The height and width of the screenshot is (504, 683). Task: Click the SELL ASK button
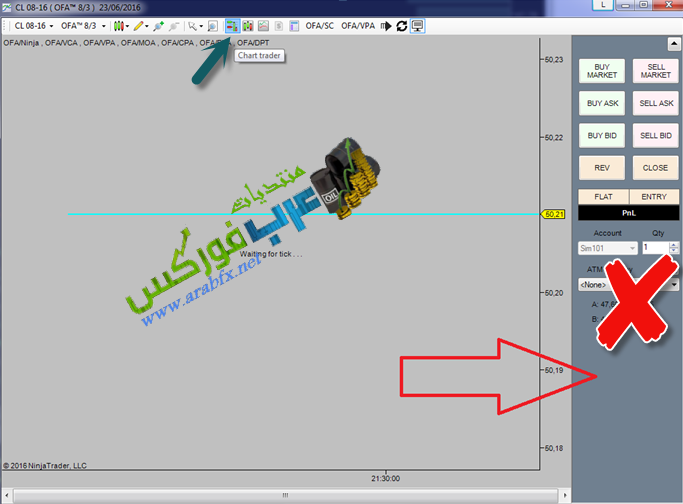(656, 103)
